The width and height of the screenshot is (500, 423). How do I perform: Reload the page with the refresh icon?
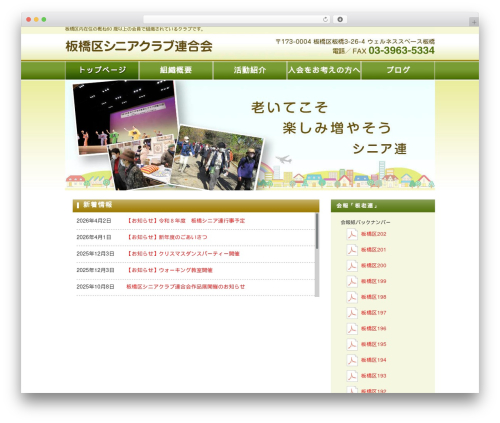point(325,19)
